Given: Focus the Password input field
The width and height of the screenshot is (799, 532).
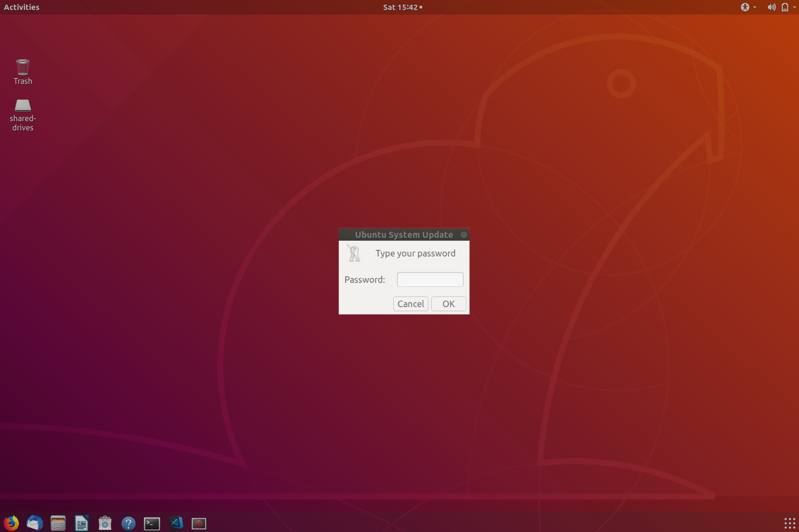Looking at the screenshot, I should point(430,279).
